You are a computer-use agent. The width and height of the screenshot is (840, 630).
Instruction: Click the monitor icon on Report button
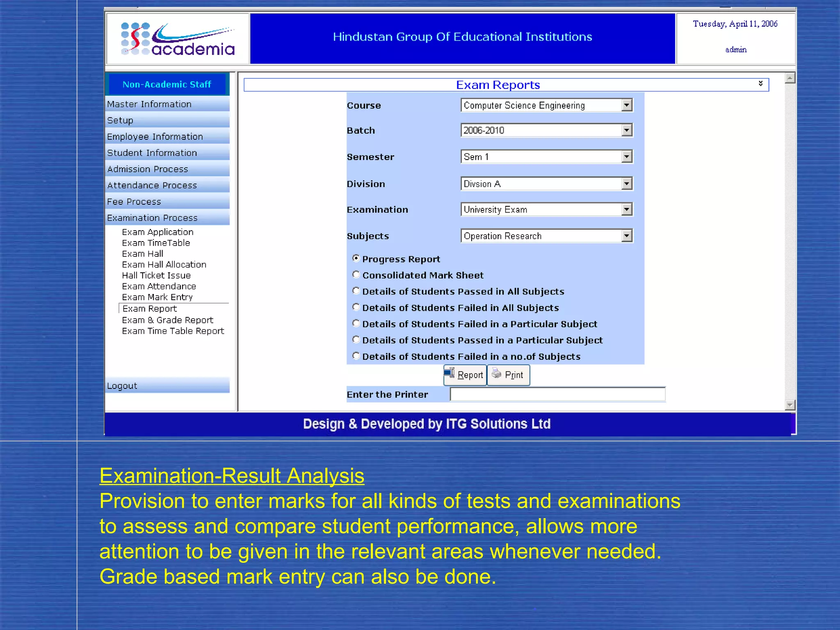[x=450, y=373]
